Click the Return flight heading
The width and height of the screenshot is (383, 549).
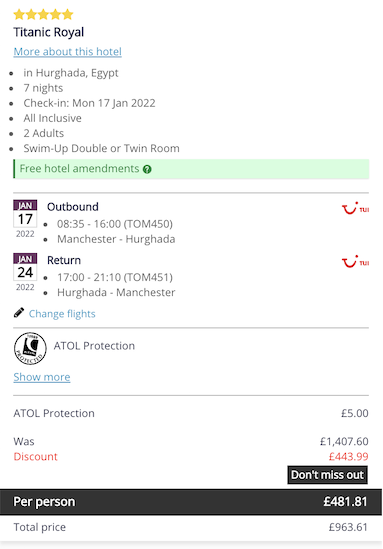click(x=64, y=260)
